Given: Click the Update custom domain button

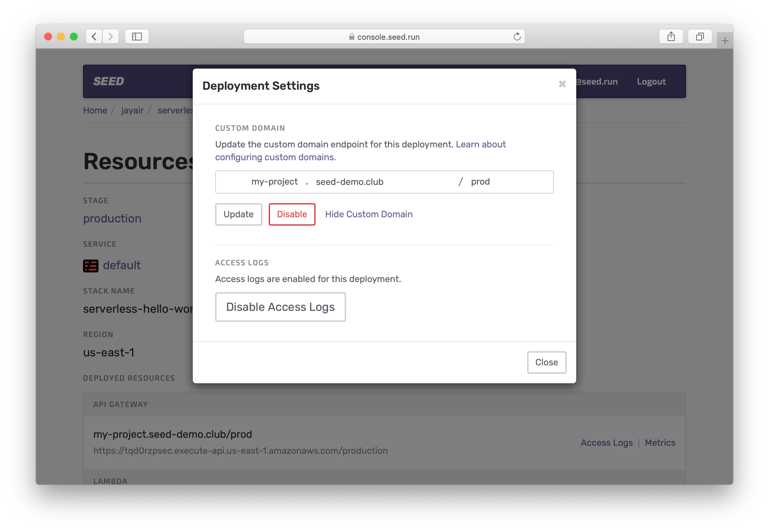Looking at the screenshot, I should coord(239,214).
